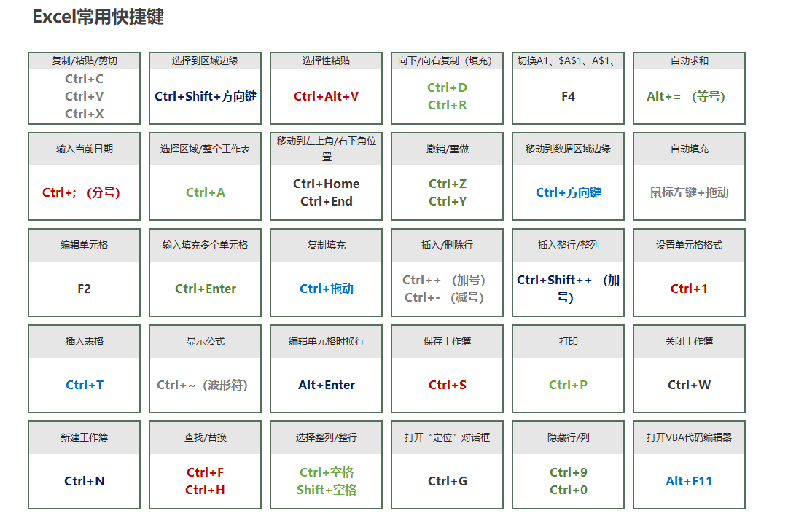Click the '显示公式' header
This screenshot has width=788, height=532.
(x=206, y=342)
